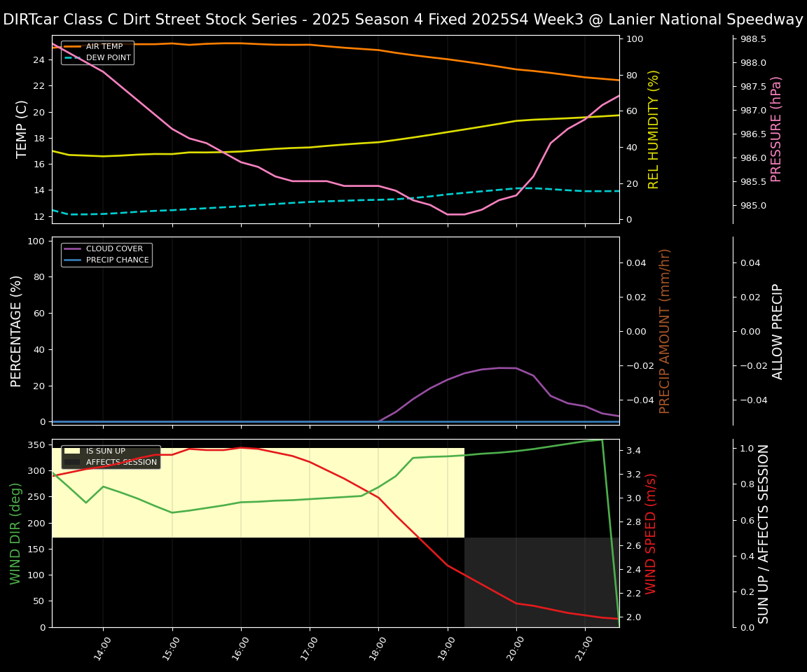Click the TEMP (C) axis label
Screen dimensions: 807x672
[x=22, y=129]
